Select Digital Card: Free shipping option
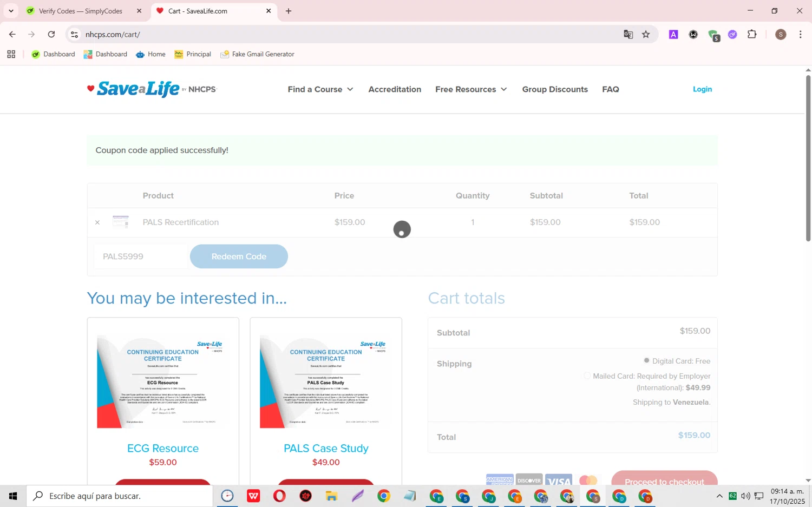 (x=646, y=360)
